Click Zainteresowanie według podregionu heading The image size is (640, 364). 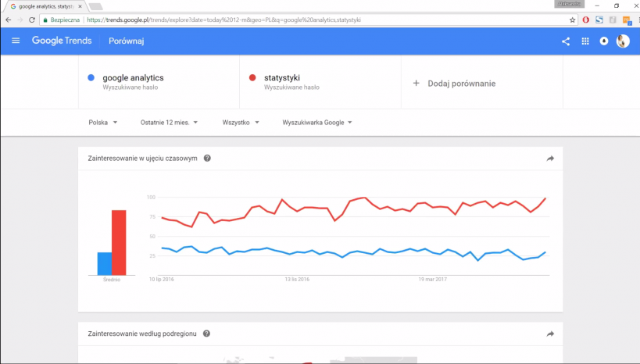[x=142, y=334]
